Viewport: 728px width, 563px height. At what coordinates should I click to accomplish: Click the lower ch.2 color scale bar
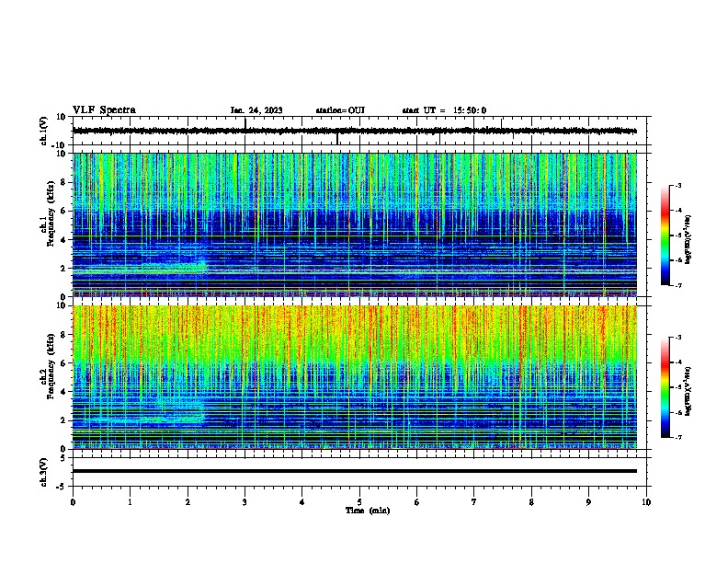[x=665, y=387]
